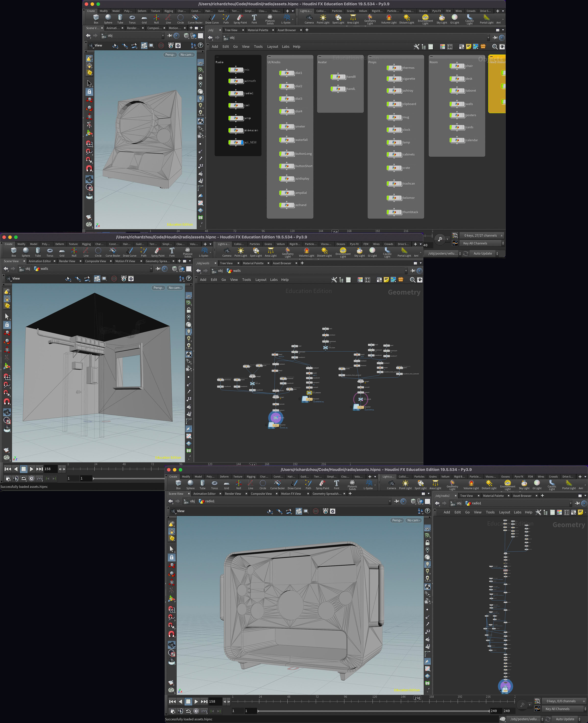Select Box shelf tool in top window
588x723 pixels.
(96, 19)
